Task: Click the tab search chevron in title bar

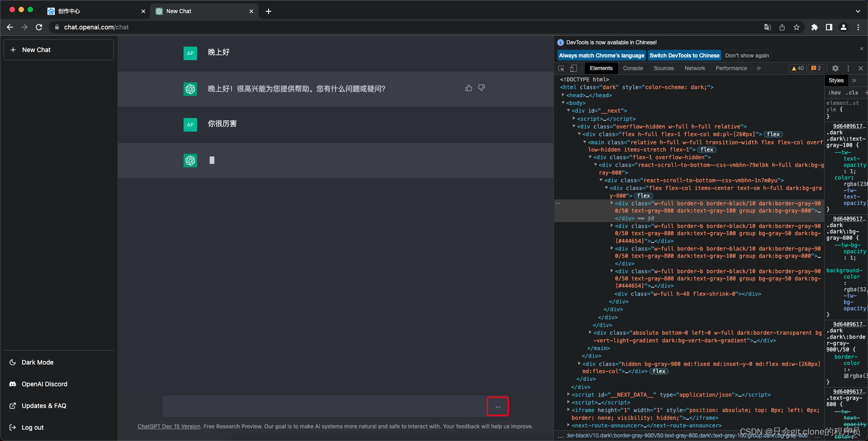Action: click(x=858, y=11)
